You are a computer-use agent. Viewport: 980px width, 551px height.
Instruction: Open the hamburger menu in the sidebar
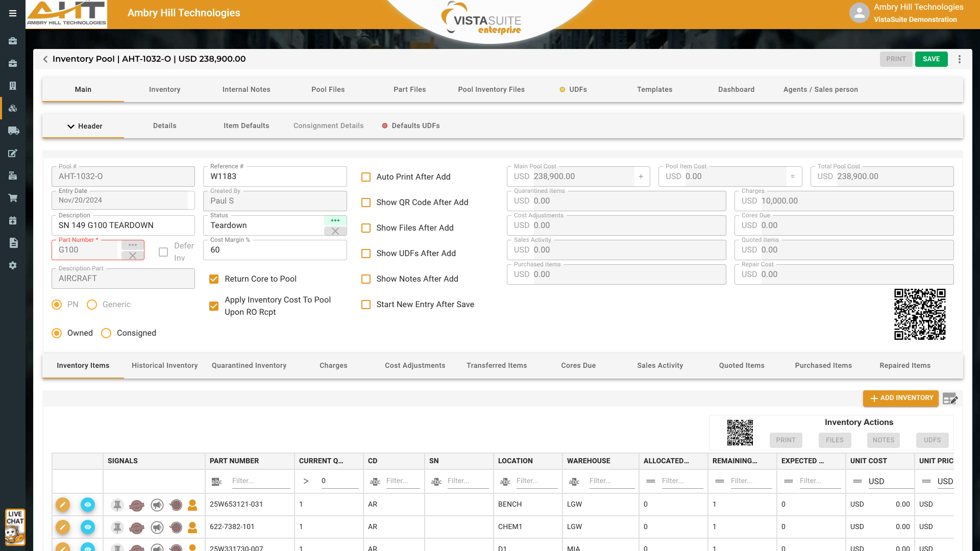[x=13, y=13]
